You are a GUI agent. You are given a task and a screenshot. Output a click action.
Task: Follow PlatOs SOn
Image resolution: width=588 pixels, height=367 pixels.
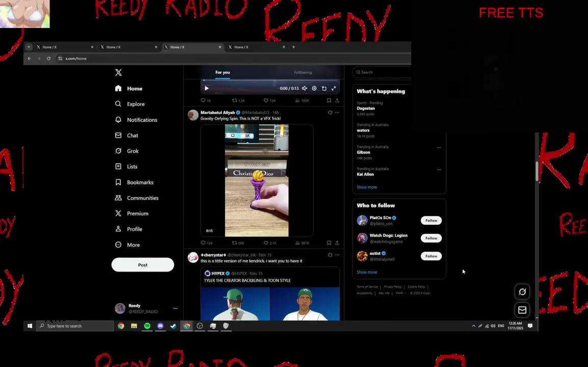point(431,221)
